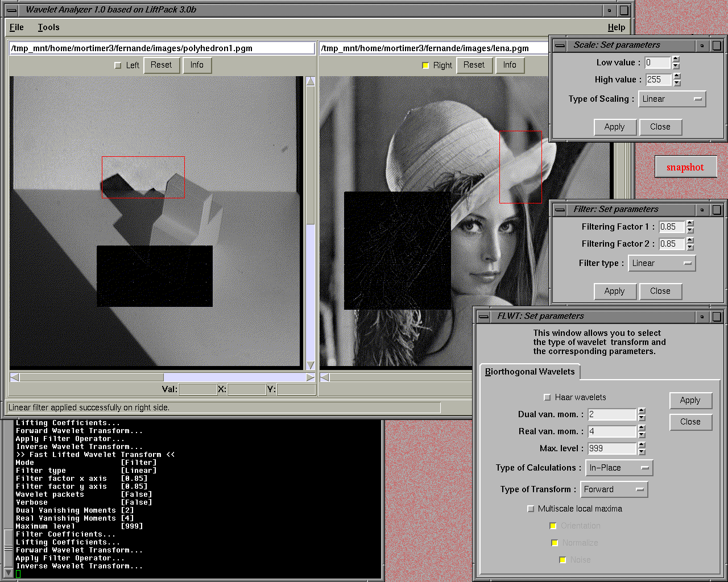The image size is (728, 582).
Task: Open the Filter type dropdown
Action: (x=661, y=263)
